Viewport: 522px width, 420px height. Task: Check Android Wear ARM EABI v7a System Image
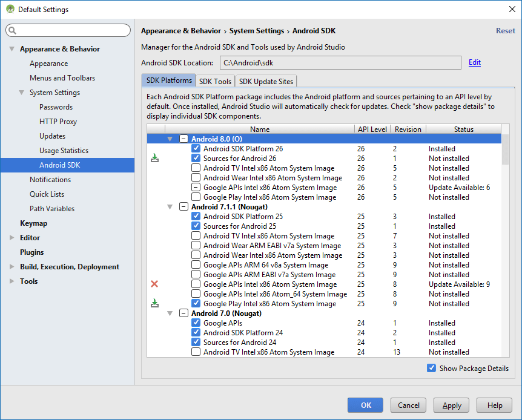(x=195, y=245)
